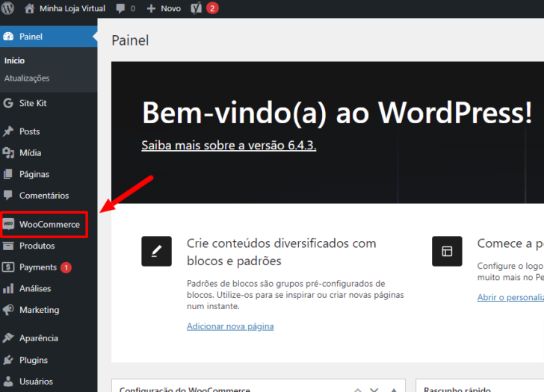
Task: Select the Início submenu item
Action: tap(15, 60)
